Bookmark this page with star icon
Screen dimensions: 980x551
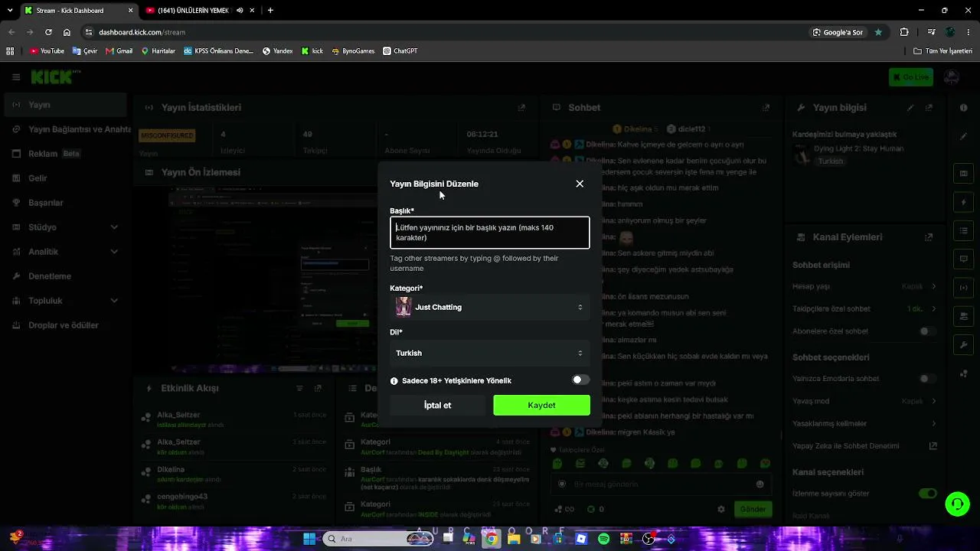878,32
